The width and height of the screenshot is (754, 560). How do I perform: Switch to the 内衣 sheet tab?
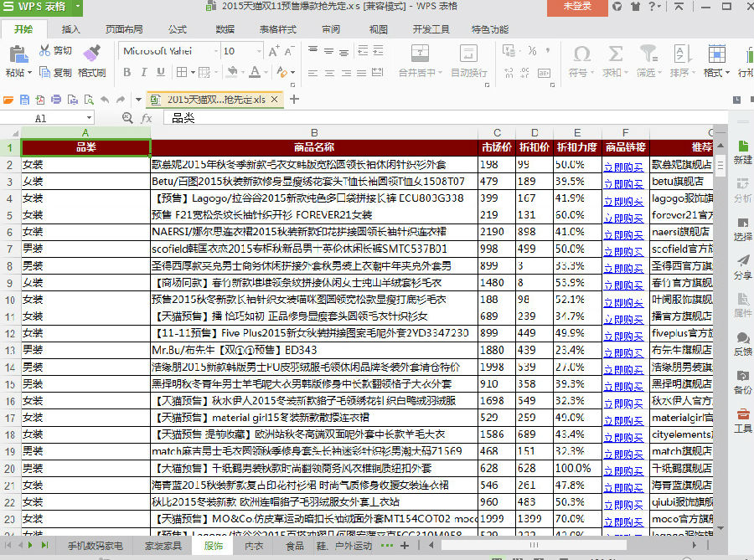tap(253, 546)
